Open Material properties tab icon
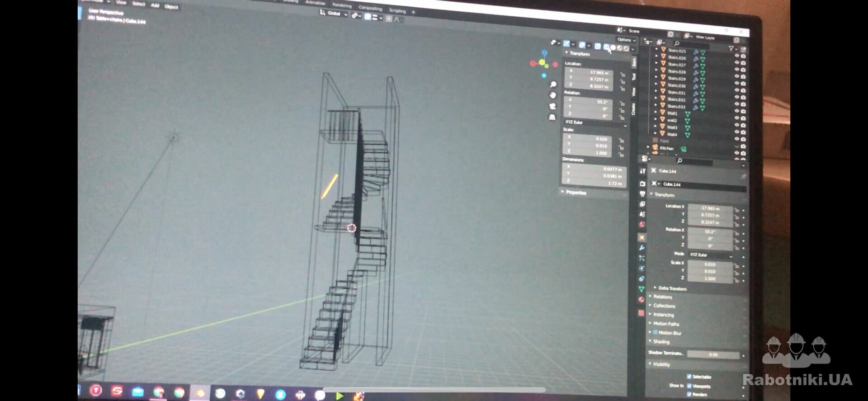868x401 pixels. point(641,299)
